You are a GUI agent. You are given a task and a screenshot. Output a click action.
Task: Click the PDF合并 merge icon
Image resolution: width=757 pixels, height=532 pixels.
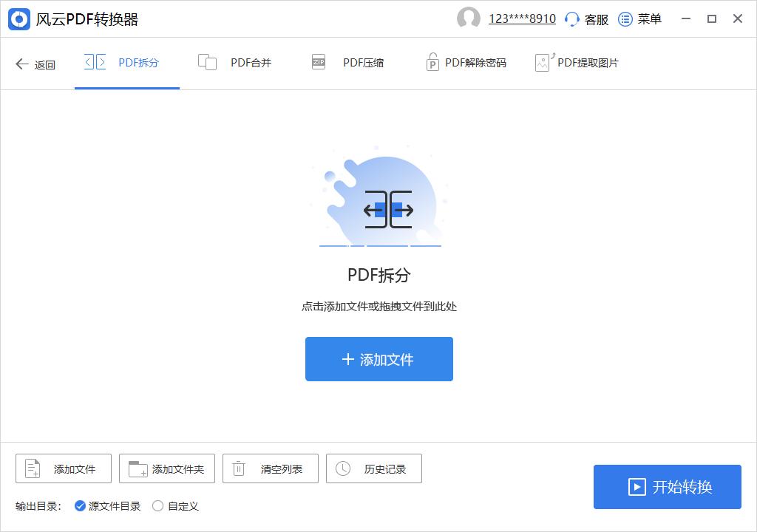tap(208, 62)
